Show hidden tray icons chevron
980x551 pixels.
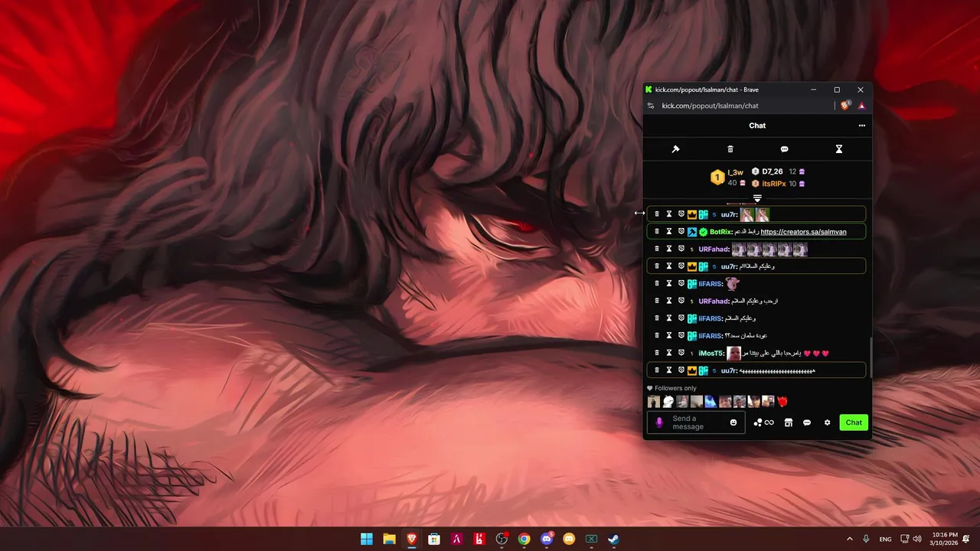pyautogui.click(x=849, y=539)
